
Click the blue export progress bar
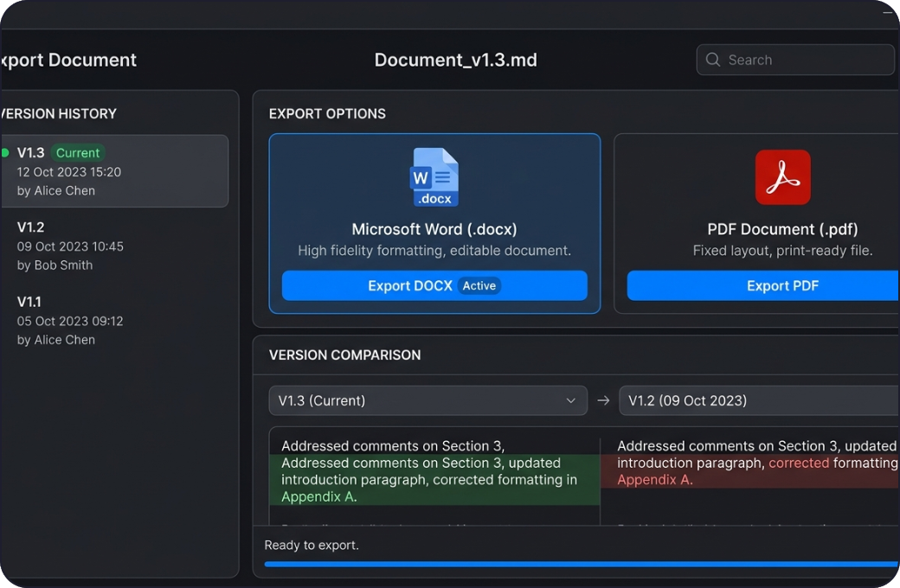pyautogui.click(x=580, y=563)
